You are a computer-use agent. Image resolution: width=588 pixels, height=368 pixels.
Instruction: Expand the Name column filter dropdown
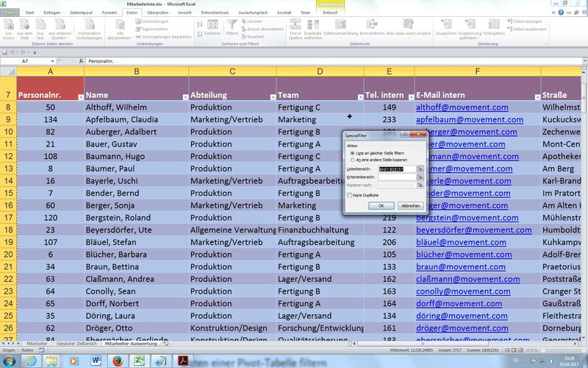pos(184,96)
